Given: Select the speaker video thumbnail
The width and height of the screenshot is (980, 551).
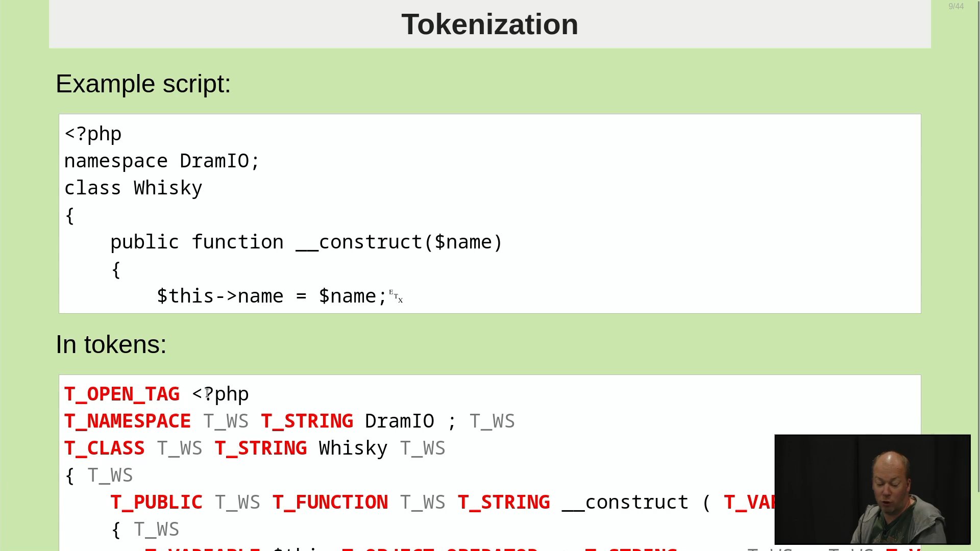Looking at the screenshot, I should (x=872, y=489).
